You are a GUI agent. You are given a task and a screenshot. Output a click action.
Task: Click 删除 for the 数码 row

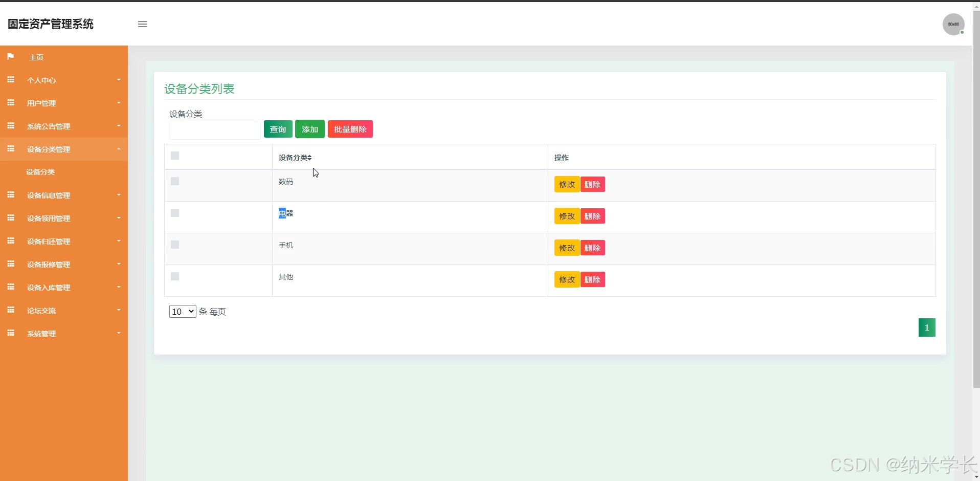[593, 184]
